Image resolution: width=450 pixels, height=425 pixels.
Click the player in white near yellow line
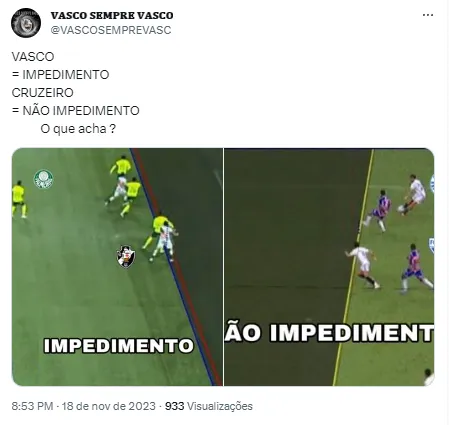tap(363, 266)
